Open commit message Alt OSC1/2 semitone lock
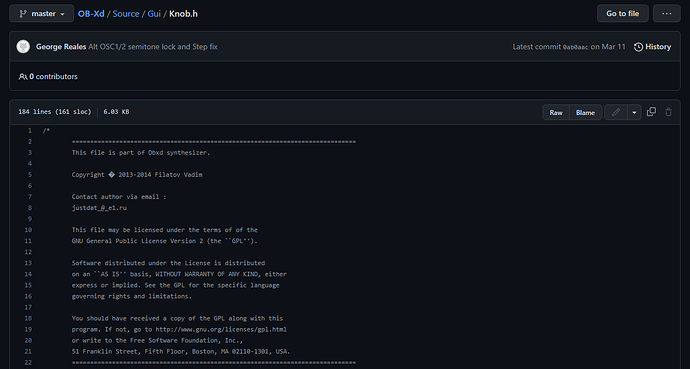 coord(153,47)
